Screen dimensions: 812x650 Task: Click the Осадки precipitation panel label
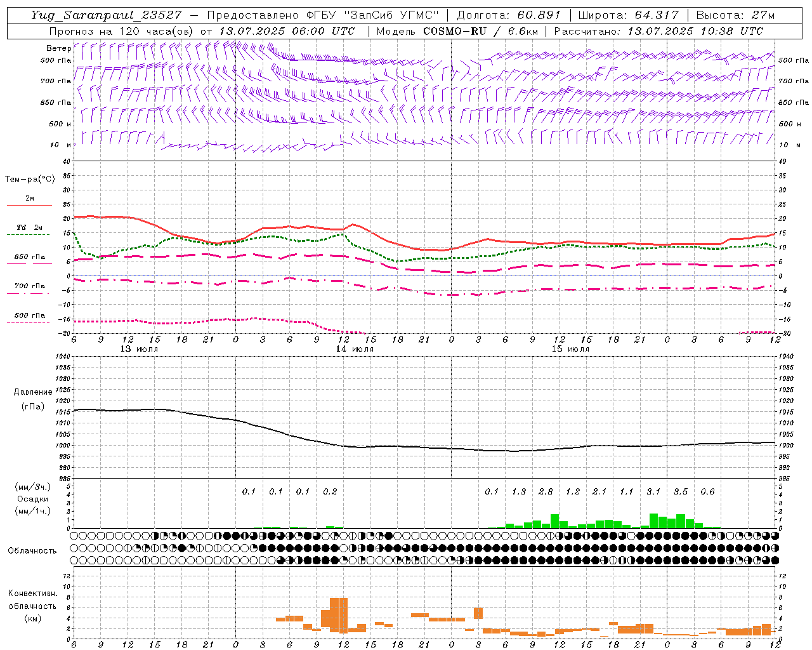tap(32, 500)
